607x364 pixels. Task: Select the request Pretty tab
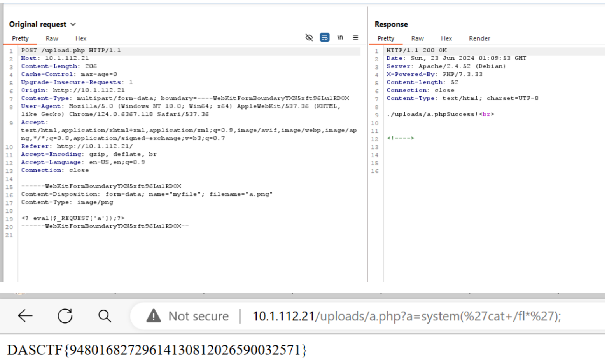tap(20, 38)
